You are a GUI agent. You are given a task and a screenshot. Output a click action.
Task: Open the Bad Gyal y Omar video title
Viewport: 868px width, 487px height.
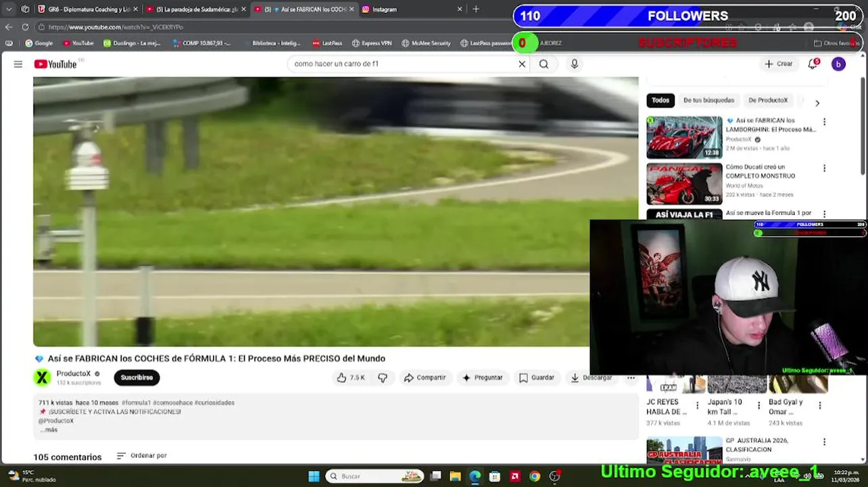[x=788, y=407]
